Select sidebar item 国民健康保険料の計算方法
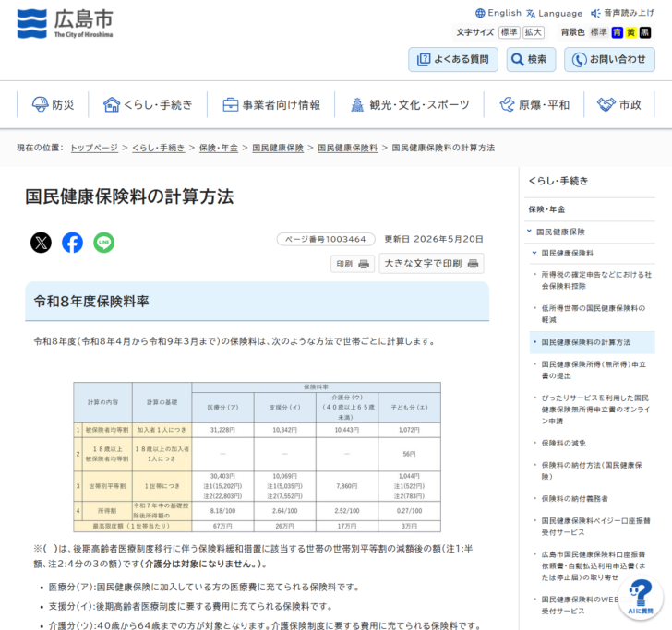 (593, 342)
